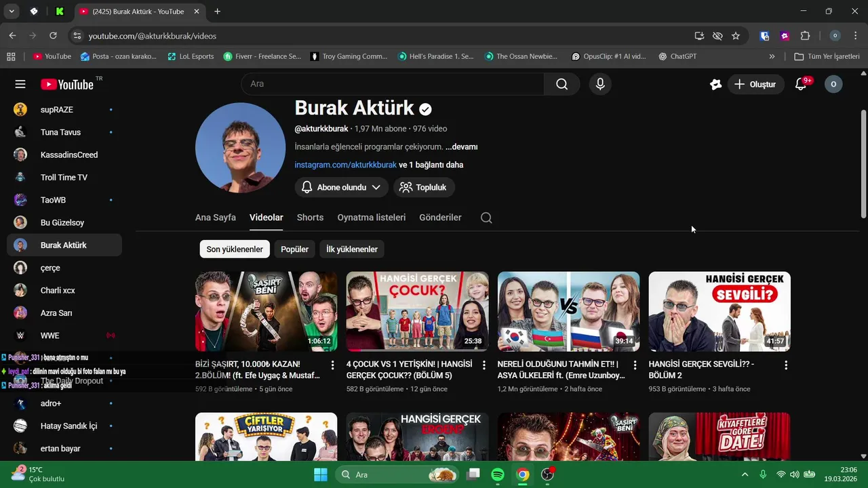Open Chrome extensions puzzle icon
This screenshot has height=488, width=868.
(805, 36)
